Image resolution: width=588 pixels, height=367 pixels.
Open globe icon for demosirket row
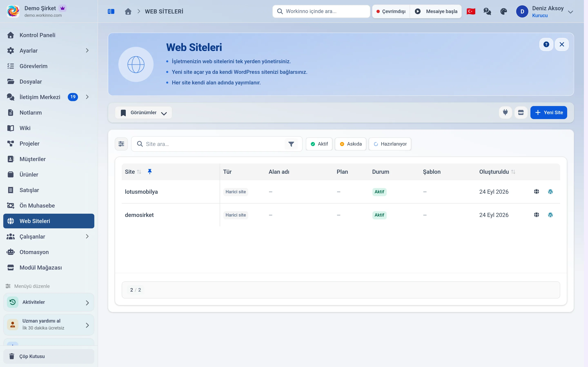click(537, 215)
